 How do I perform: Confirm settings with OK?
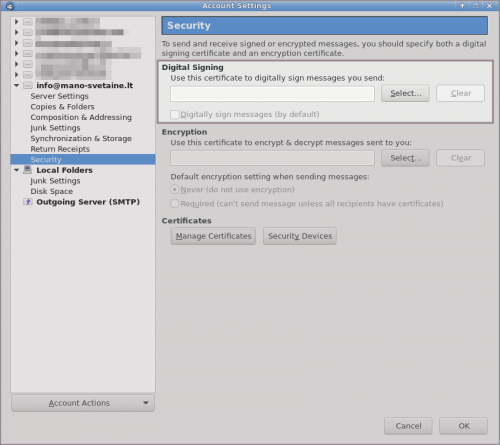464,426
